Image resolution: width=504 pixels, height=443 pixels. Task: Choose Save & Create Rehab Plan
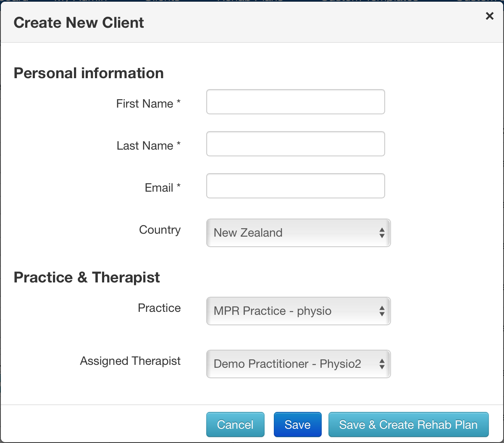click(409, 425)
